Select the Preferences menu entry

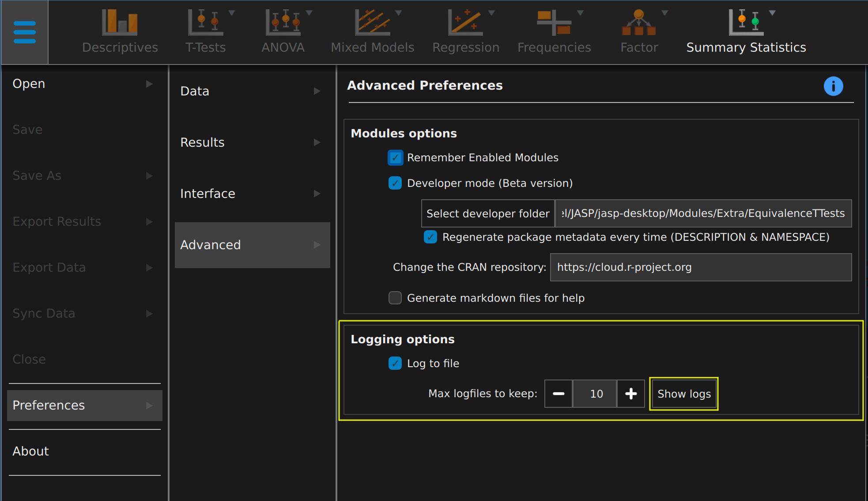tap(84, 406)
